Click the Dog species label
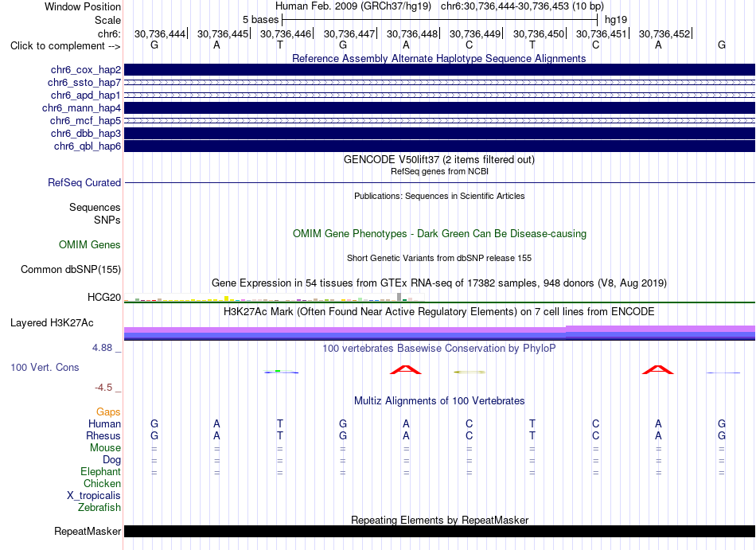The height and width of the screenshot is (550, 756). click(x=111, y=460)
